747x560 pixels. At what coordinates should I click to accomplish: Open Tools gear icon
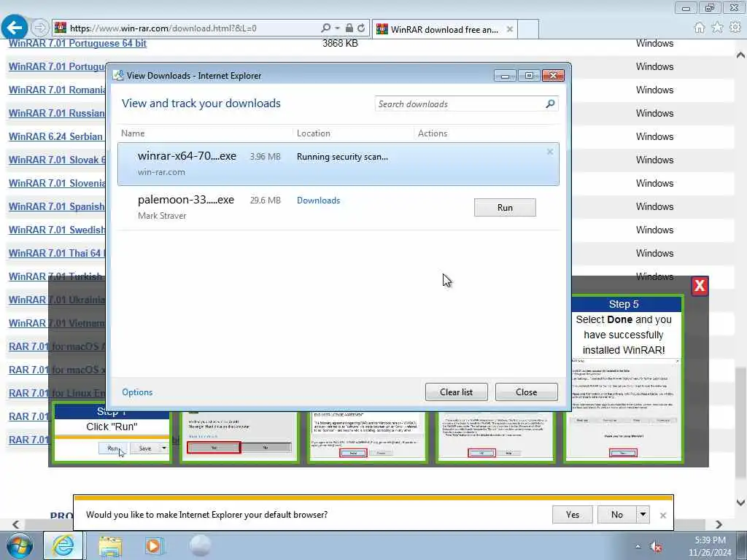[x=735, y=28]
